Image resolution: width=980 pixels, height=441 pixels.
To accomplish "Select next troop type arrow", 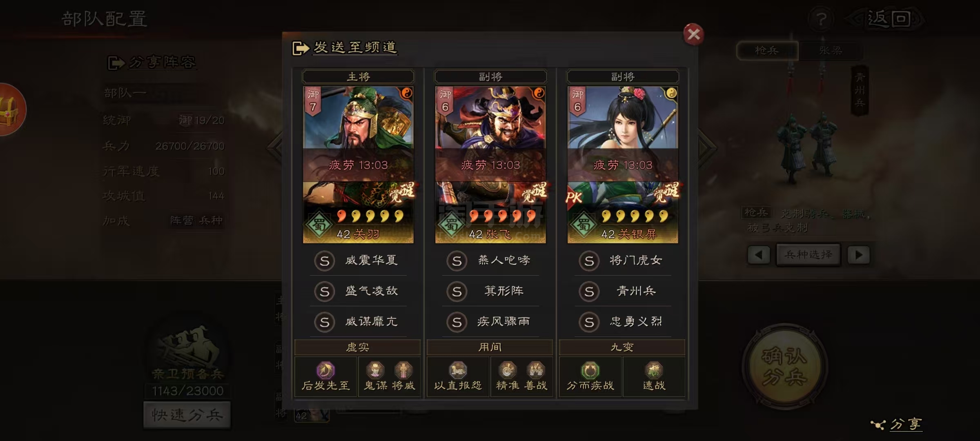I will [x=858, y=255].
